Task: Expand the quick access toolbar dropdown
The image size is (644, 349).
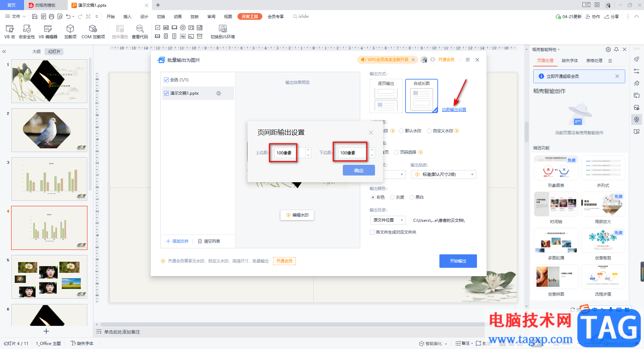Action: tap(97, 16)
